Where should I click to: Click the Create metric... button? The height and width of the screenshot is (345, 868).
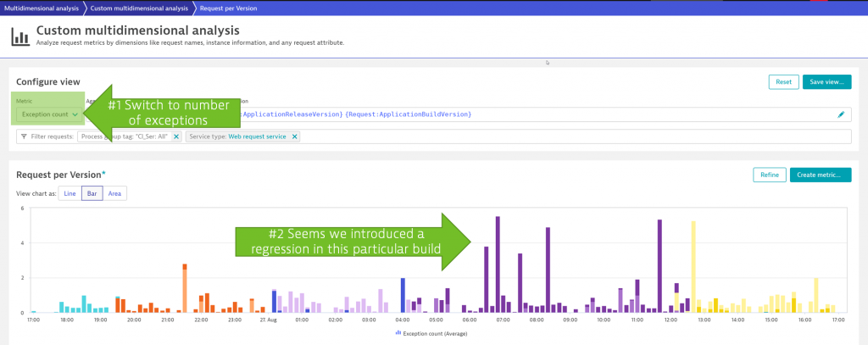coord(821,175)
